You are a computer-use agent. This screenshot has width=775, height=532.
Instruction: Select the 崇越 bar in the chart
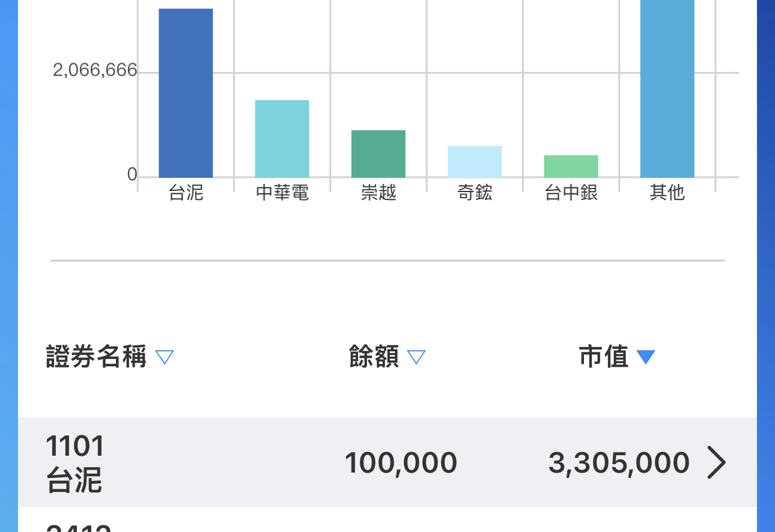[x=378, y=154]
